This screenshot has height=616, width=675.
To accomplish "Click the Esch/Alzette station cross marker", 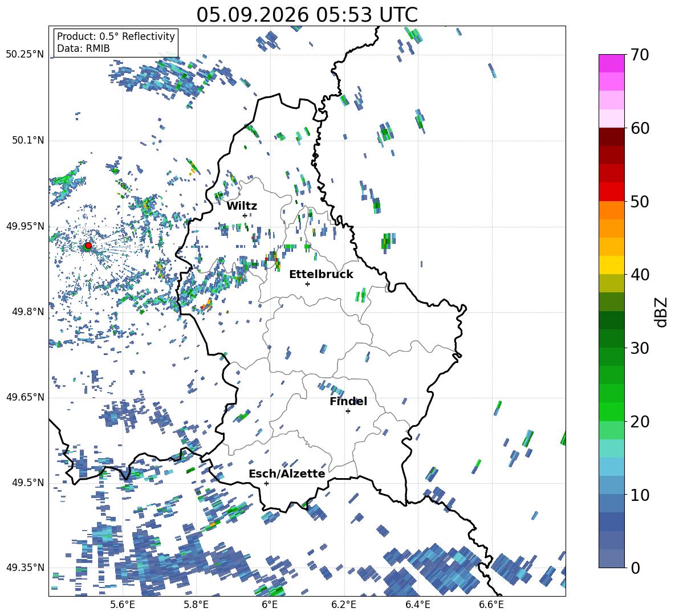I will [x=266, y=483].
